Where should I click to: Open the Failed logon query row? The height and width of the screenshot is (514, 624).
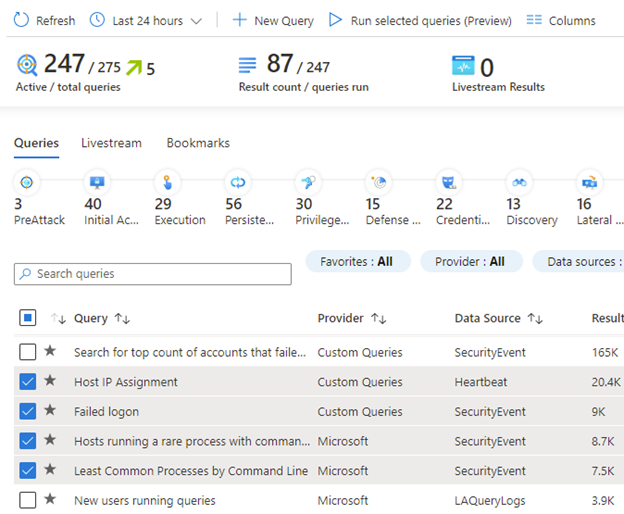tap(319, 411)
